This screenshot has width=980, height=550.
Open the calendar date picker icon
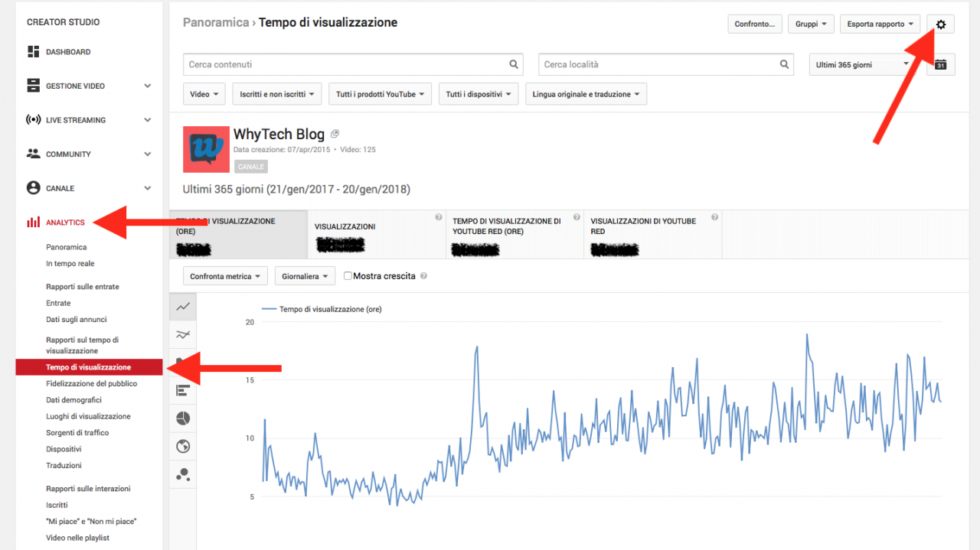(x=941, y=65)
